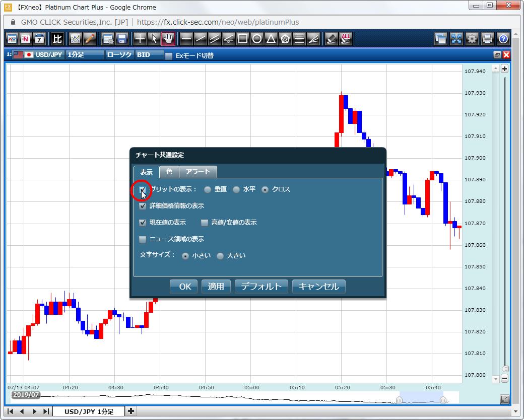Select 大きい for 文字サイズ
524x420 pixels.
click(220, 255)
